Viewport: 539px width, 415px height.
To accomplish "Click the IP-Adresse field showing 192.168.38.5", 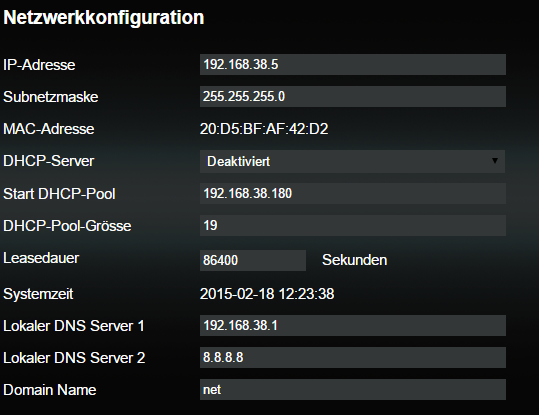I will pyautogui.click(x=353, y=64).
